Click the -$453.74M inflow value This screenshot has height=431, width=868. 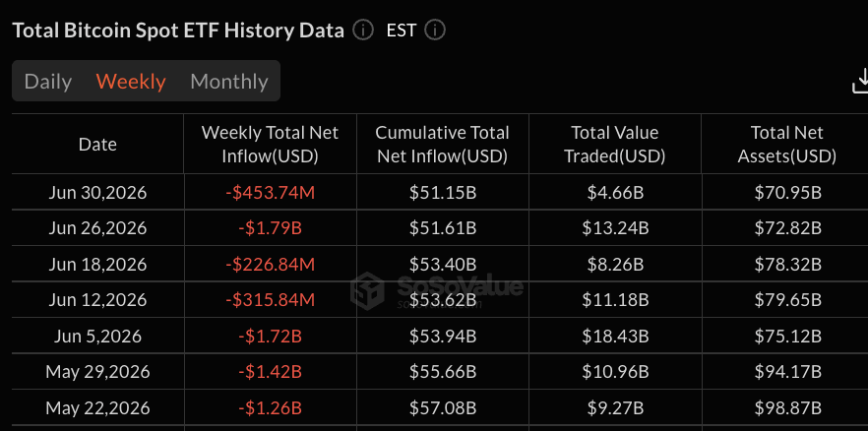pyautogui.click(x=270, y=193)
